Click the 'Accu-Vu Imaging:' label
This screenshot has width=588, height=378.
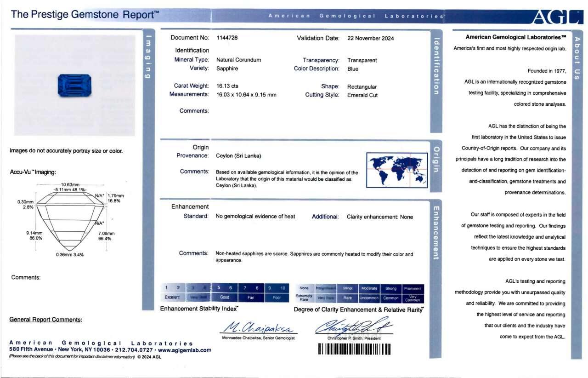[33, 172]
